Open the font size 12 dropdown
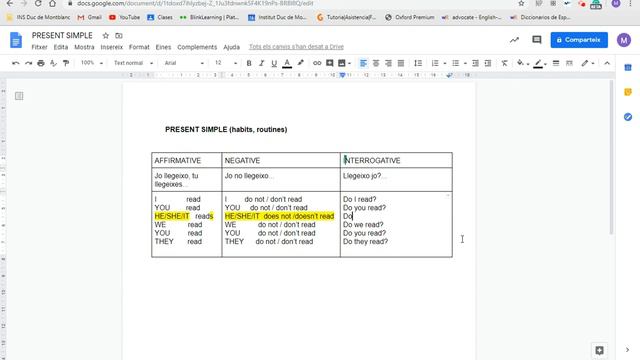640x360 pixels. 225,63
